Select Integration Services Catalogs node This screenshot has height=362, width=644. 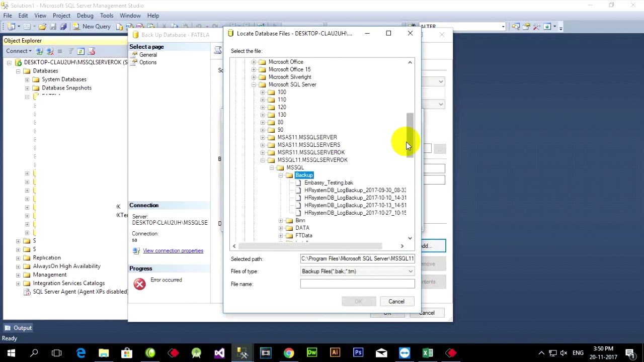(68, 284)
